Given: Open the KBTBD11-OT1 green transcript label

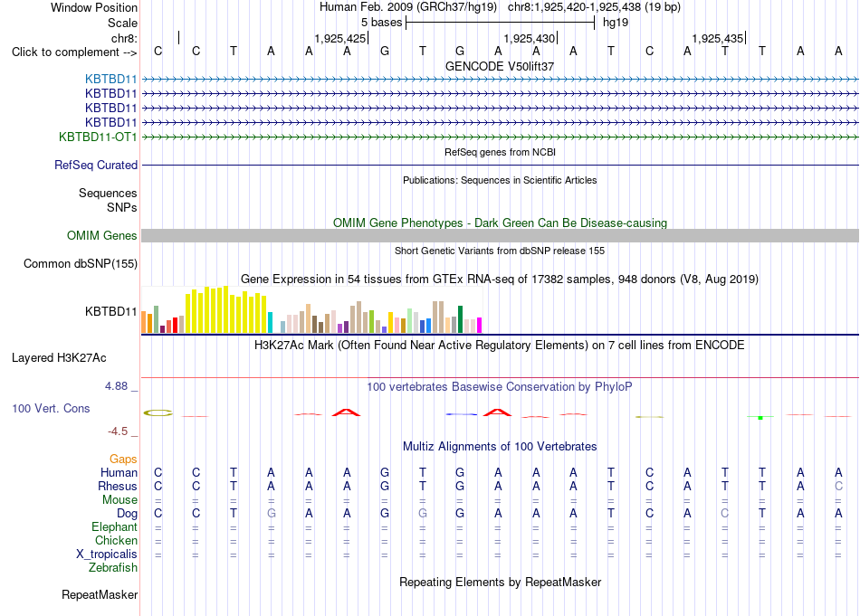Looking at the screenshot, I should pos(98,137).
